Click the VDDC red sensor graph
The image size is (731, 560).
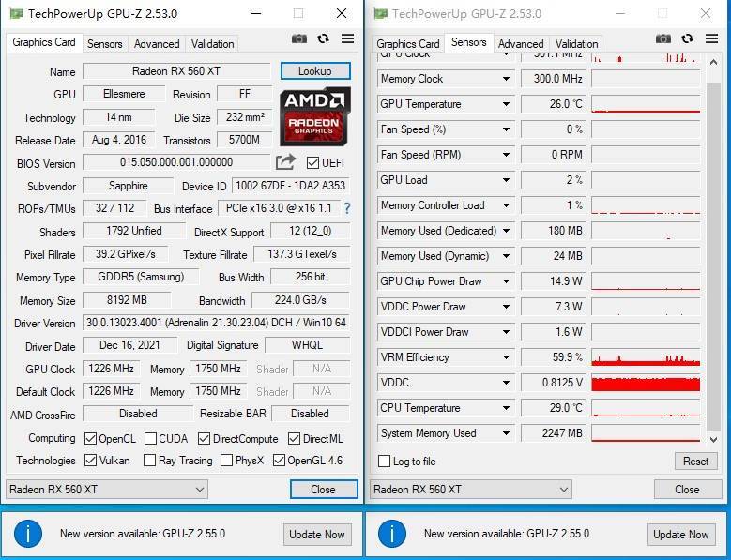pyautogui.click(x=646, y=383)
